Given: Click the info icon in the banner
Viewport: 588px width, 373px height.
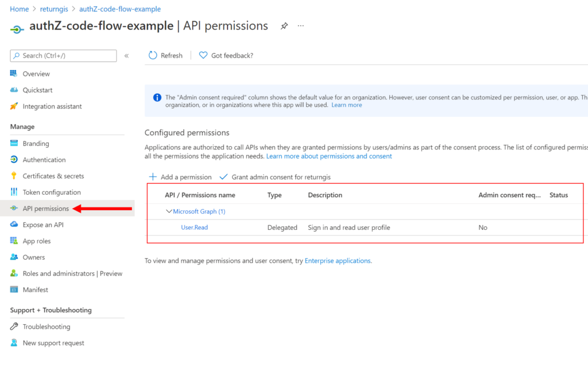Looking at the screenshot, I should point(157,98).
